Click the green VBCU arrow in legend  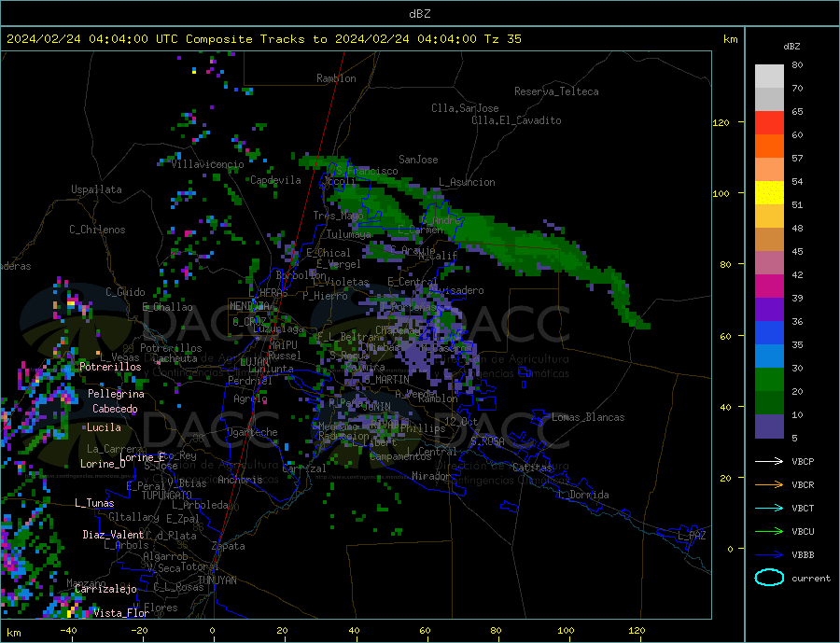coord(770,532)
